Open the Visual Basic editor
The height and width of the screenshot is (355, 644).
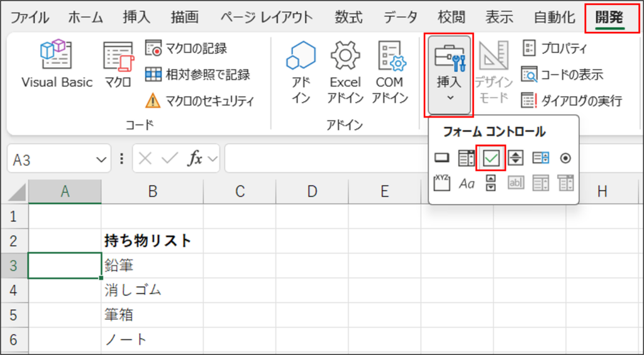57,64
